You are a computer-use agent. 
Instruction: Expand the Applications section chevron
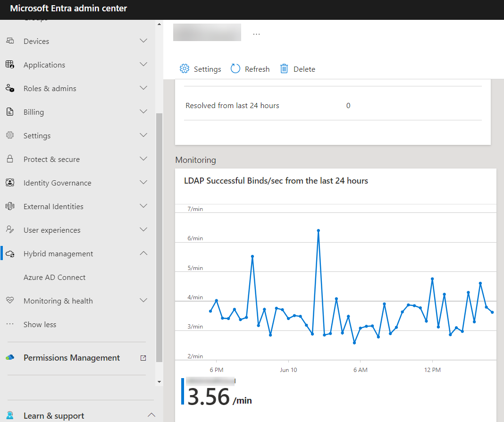143,64
